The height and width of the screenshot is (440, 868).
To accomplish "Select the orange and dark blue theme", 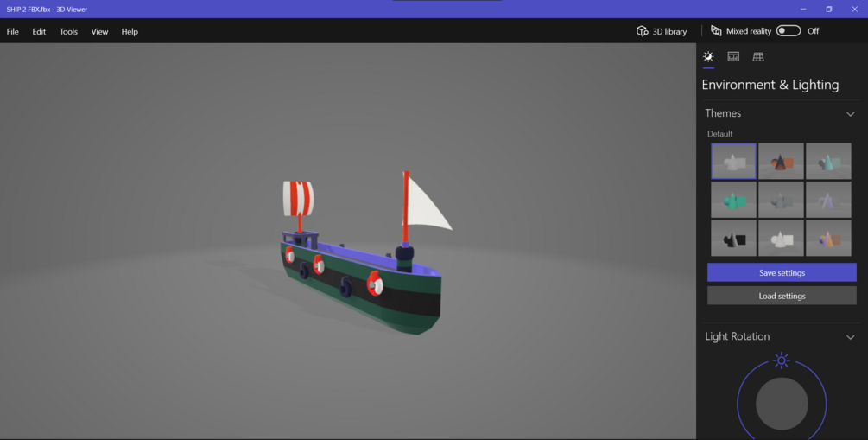I will click(781, 162).
